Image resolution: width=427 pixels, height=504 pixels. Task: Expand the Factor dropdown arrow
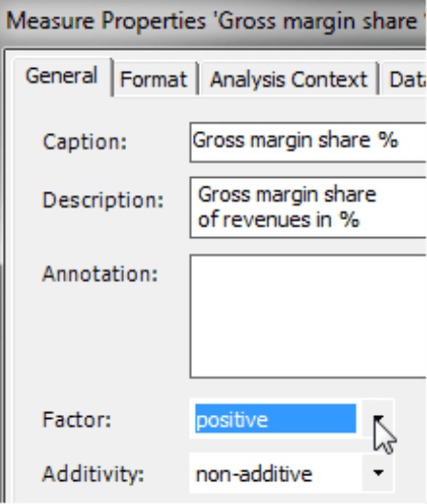[x=378, y=419]
